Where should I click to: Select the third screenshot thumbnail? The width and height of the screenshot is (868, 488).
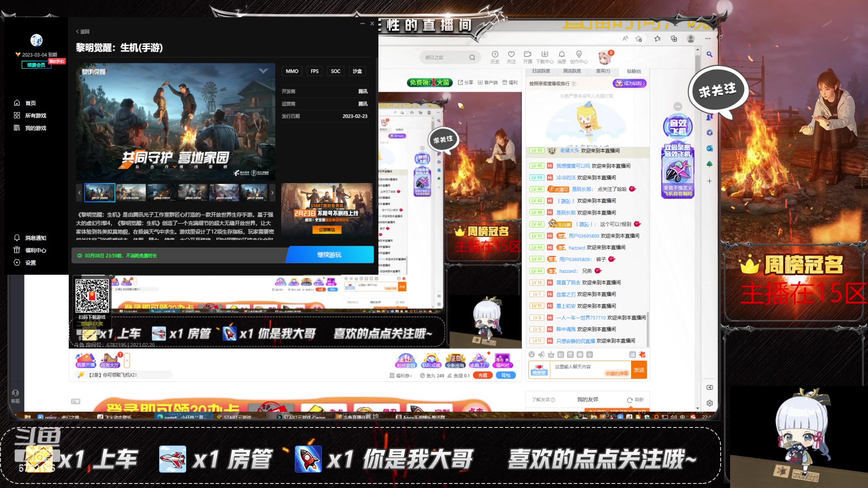162,192
